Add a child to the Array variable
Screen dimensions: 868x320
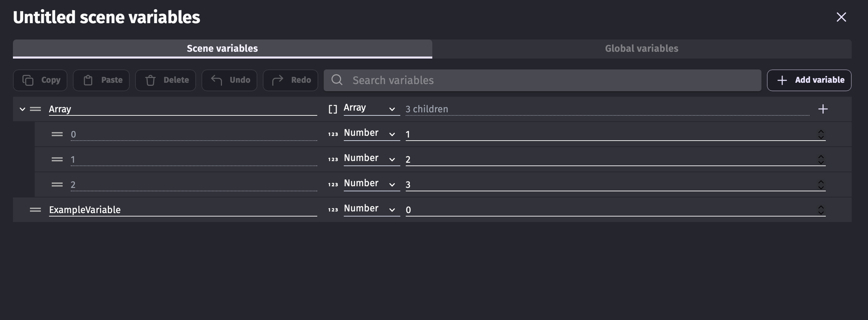point(823,109)
